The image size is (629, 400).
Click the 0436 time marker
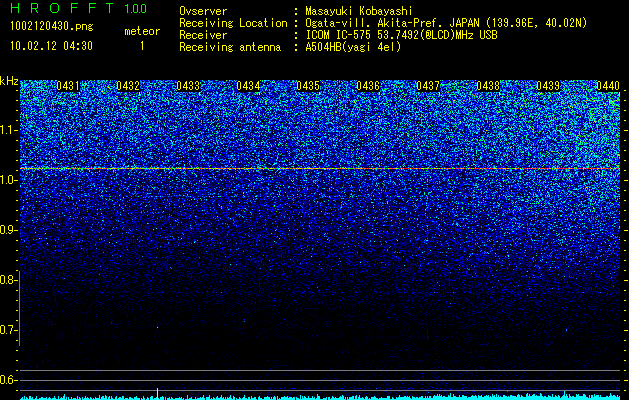368,85
